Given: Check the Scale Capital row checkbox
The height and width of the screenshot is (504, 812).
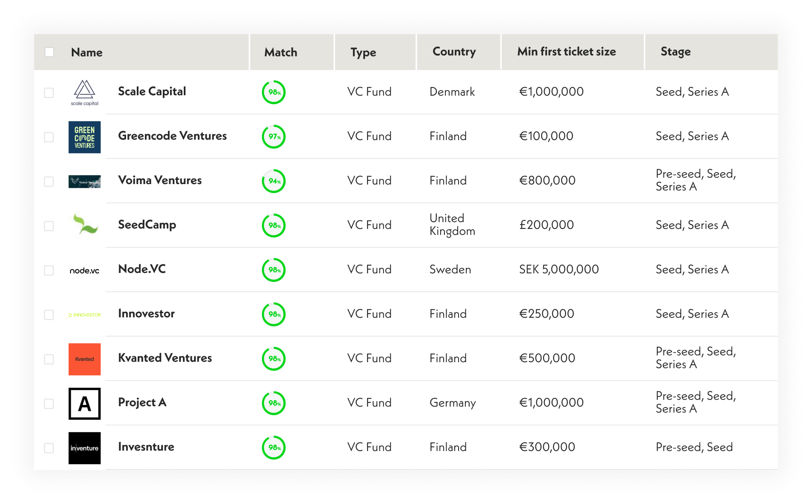Looking at the screenshot, I should coord(49,93).
